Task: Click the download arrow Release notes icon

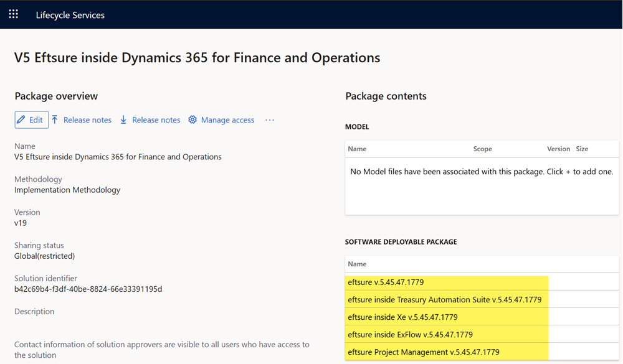Action: pos(123,119)
